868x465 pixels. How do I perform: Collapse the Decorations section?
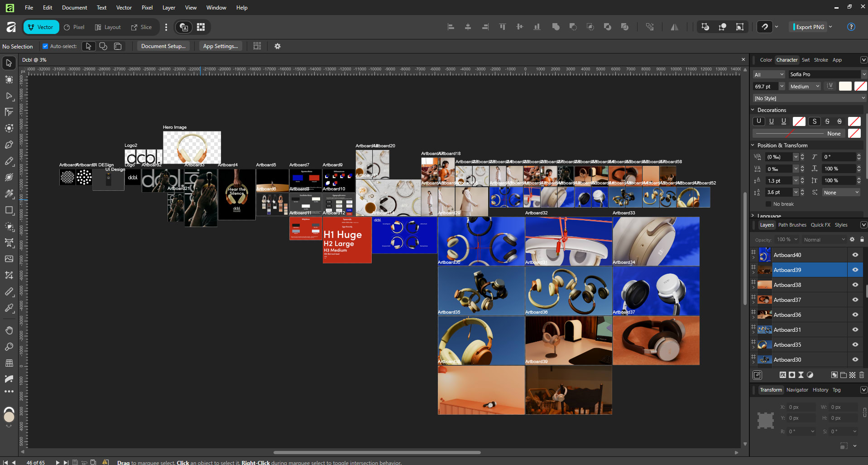(x=753, y=110)
